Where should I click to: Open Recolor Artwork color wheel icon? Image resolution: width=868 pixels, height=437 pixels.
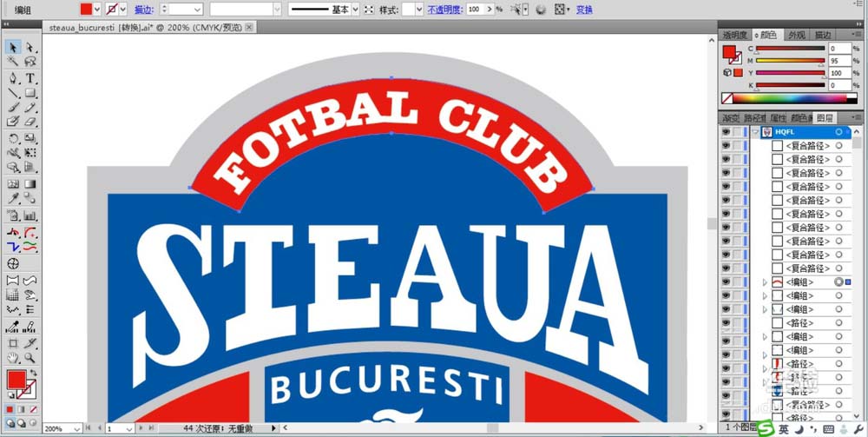click(x=541, y=10)
